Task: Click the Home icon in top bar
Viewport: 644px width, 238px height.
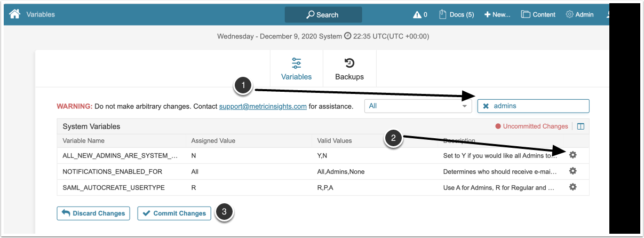Action: pos(14,14)
